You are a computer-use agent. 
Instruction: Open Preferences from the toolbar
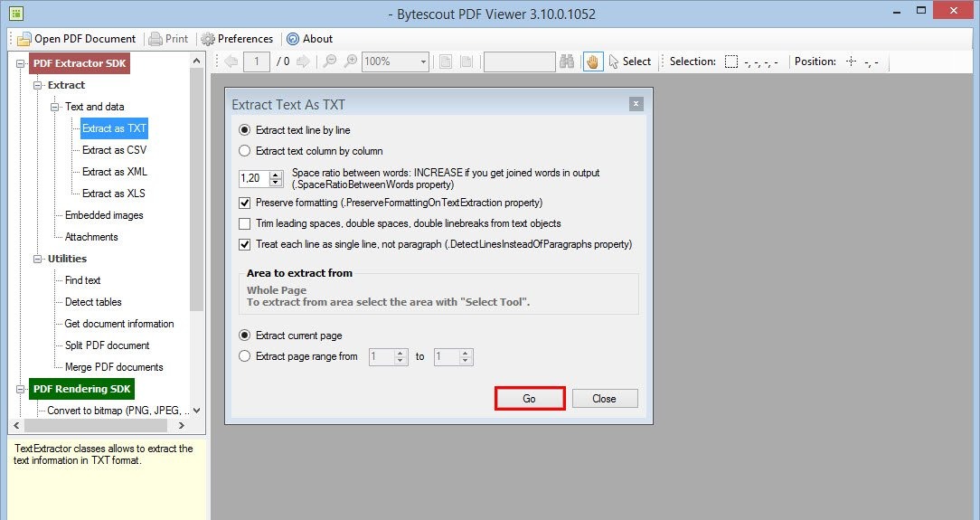click(x=237, y=39)
